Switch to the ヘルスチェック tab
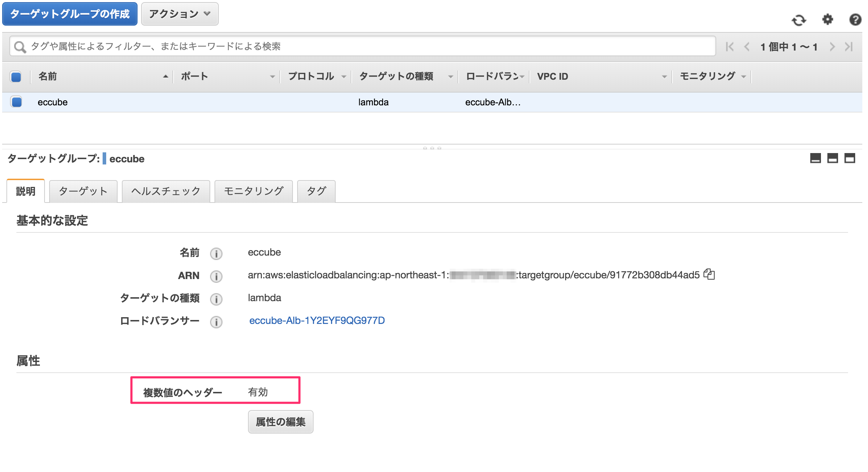Viewport: 868px width, 472px height. coord(165,191)
